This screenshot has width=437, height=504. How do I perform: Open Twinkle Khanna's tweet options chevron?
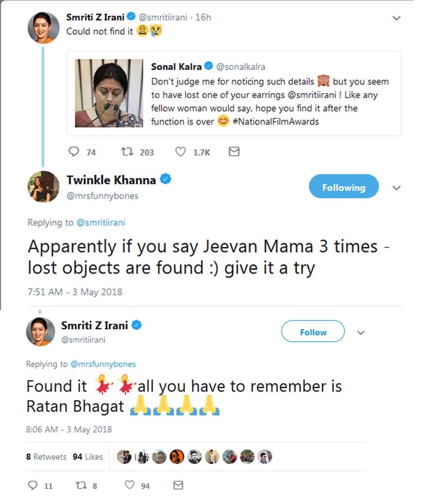point(397,188)
